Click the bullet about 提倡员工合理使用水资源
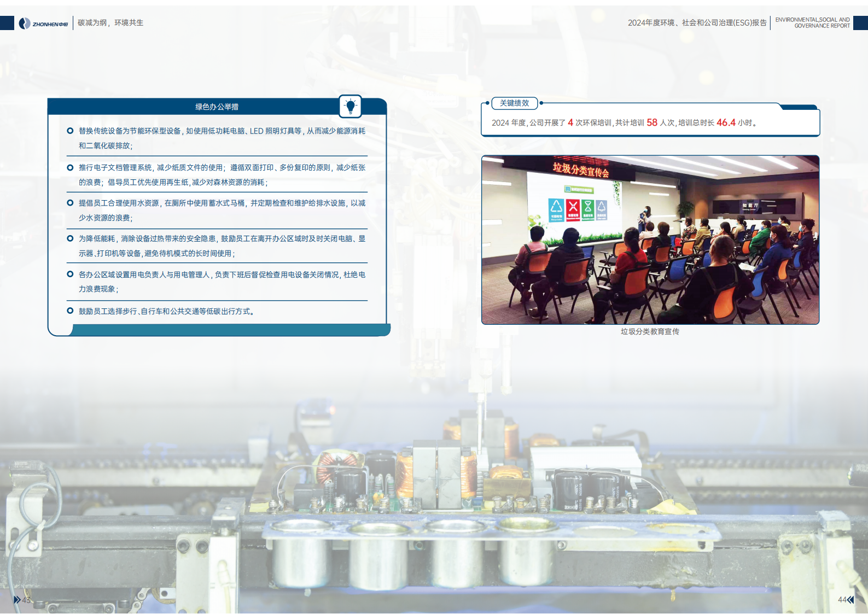 pyautogui.click(x=222, y=210)
